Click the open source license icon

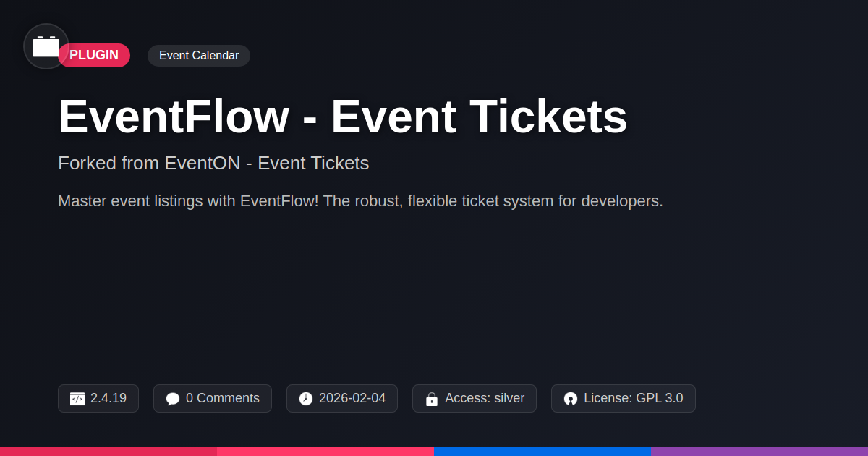[571, 399]
